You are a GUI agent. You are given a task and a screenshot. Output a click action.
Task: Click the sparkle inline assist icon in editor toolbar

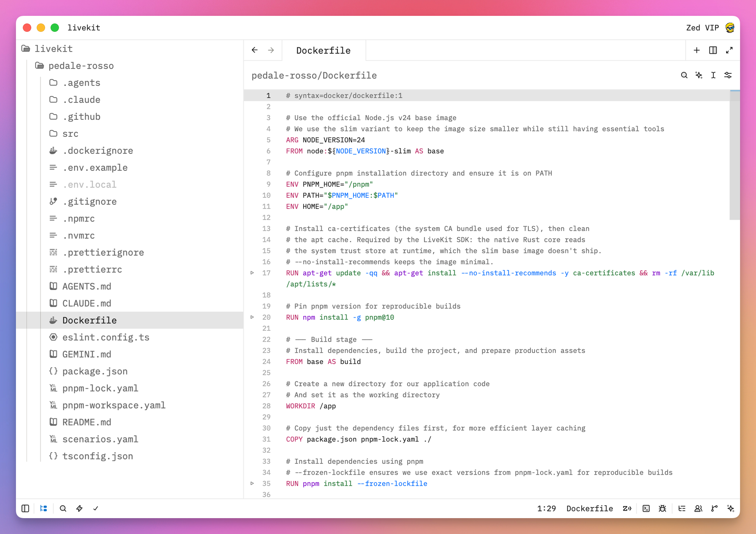click(699, 75)
